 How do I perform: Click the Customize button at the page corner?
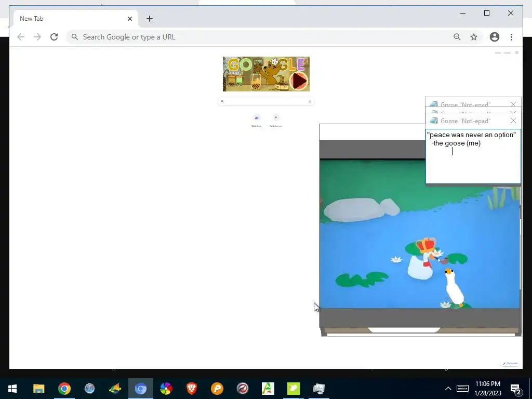click(510, 363)
